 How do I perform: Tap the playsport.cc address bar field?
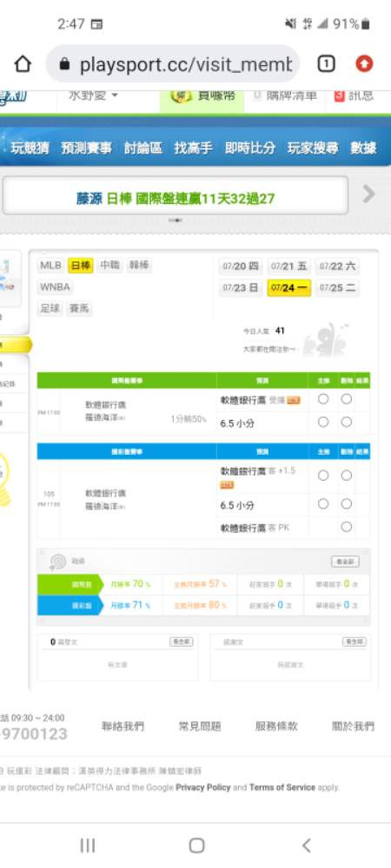click(173, 65)
